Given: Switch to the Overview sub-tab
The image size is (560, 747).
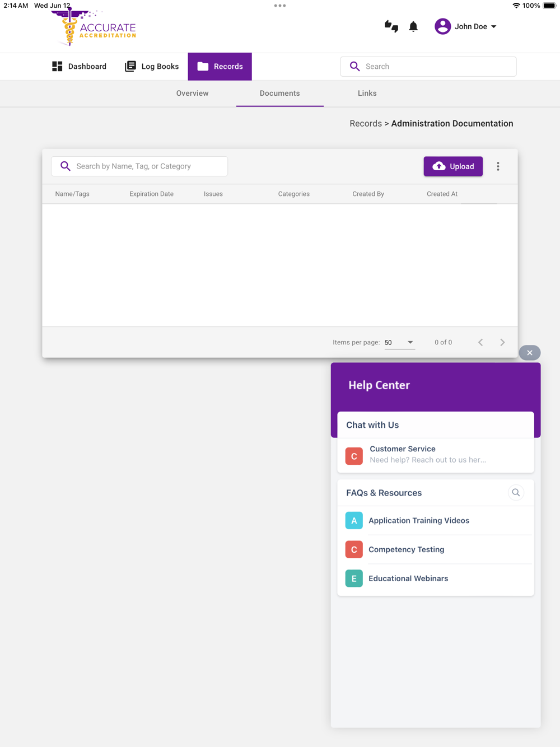Looking at the screenshot, I should coord(192,94).
